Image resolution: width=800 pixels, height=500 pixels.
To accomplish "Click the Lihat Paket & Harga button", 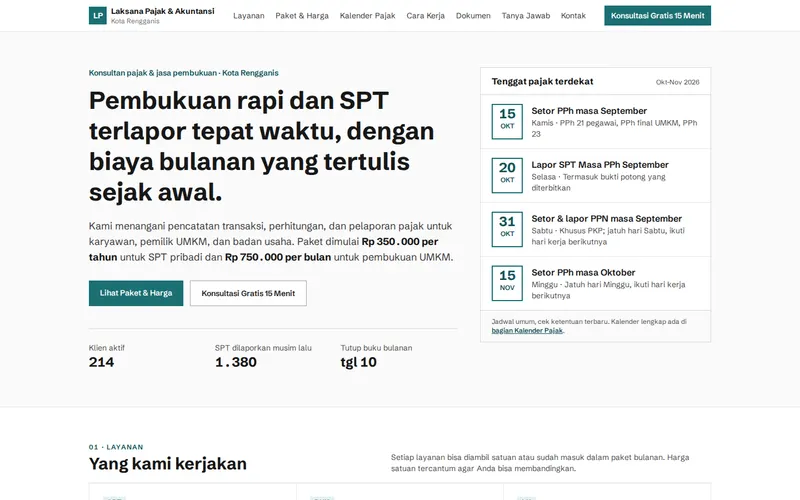I will [x=136, y=293].
